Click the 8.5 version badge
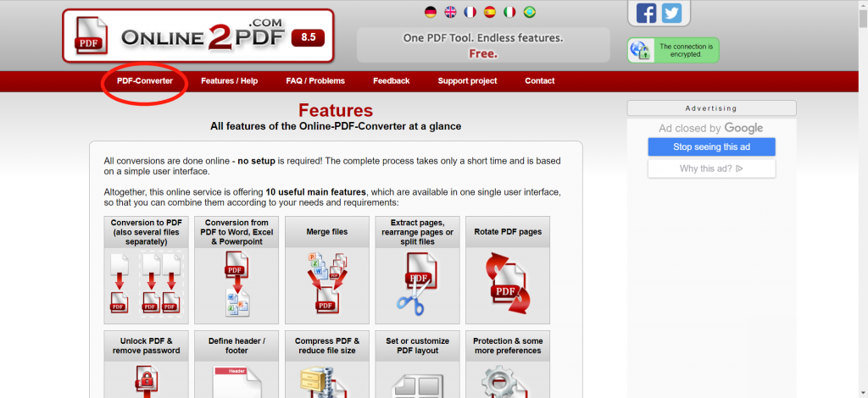The image size is (868, 398). coord(308,37)
